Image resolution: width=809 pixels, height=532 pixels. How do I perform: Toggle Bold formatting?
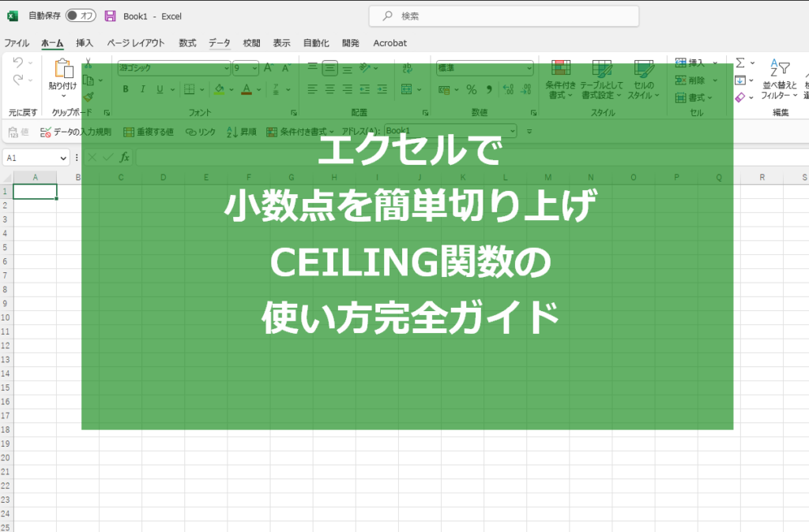(x=126, y=89)
